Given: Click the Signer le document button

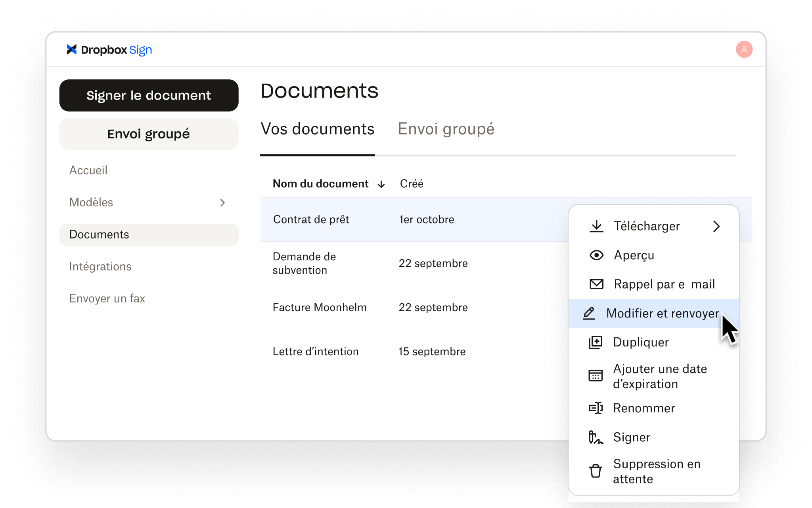Looking at the screenshot, I should point(149,95).
